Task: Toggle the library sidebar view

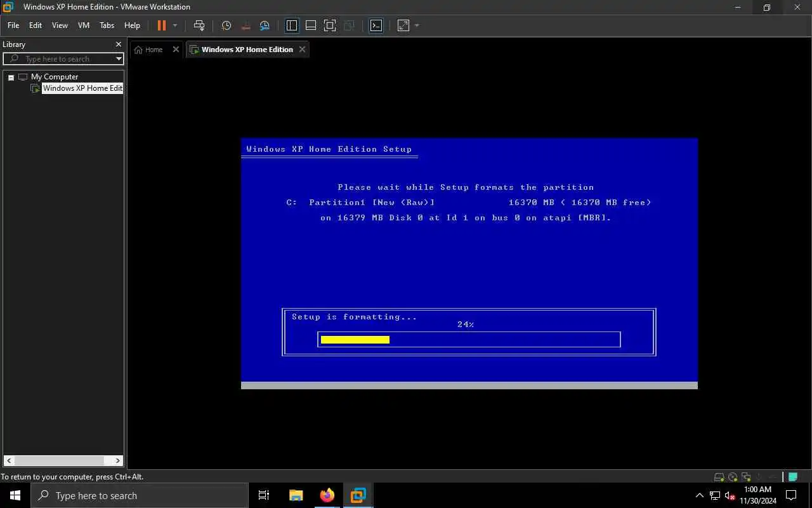Action: coord(292,25)
